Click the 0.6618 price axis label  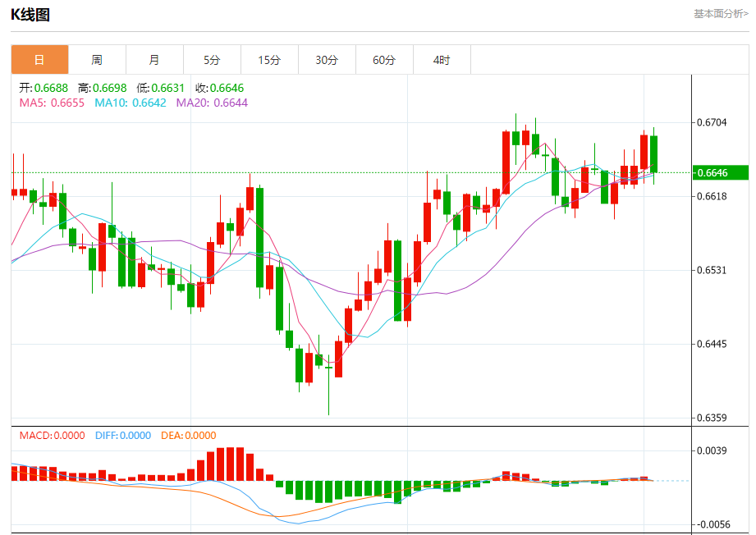712,196
